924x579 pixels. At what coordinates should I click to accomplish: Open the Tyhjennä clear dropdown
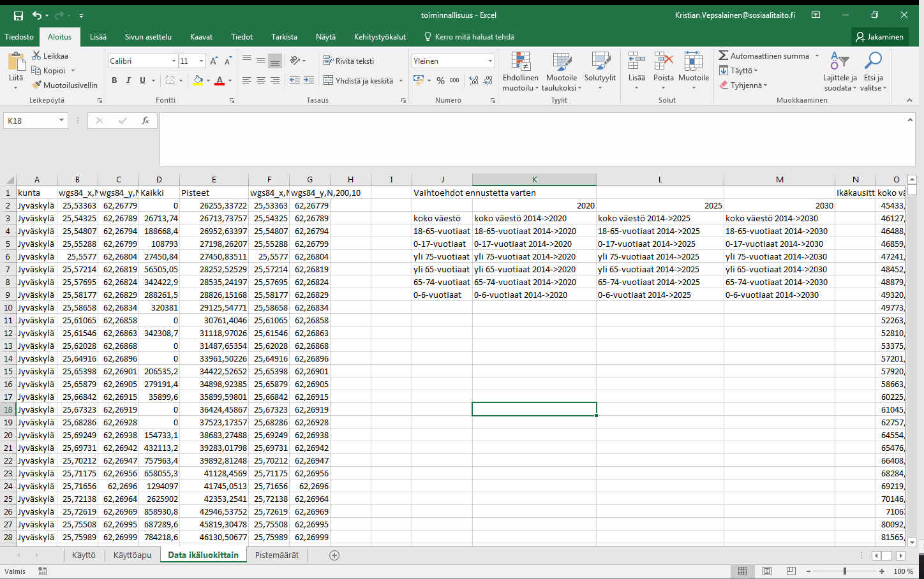743,85
